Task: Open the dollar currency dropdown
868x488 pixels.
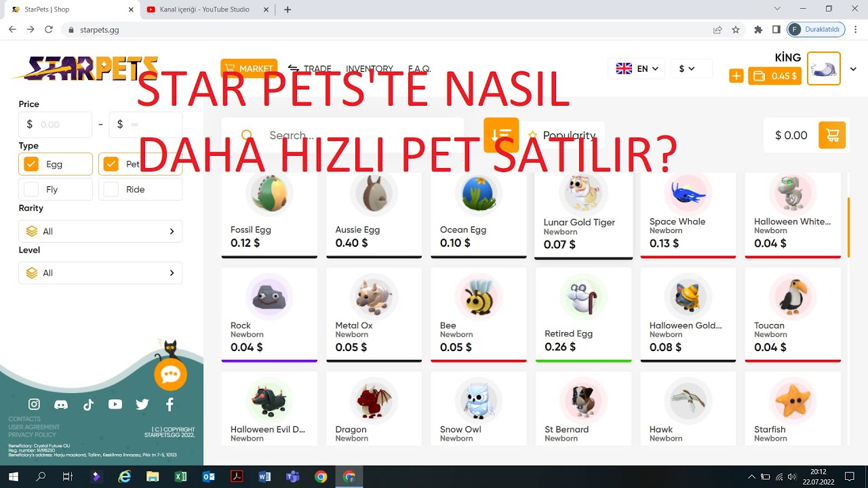Action: click(691, 68)
